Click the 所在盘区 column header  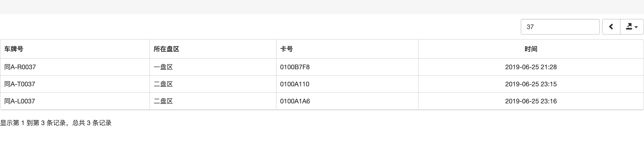coord(166,49)
